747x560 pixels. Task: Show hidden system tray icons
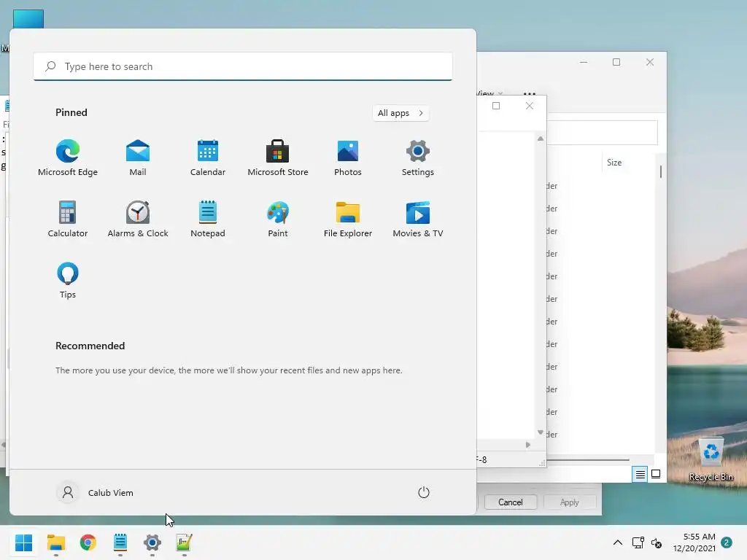(x=617, y=542)
